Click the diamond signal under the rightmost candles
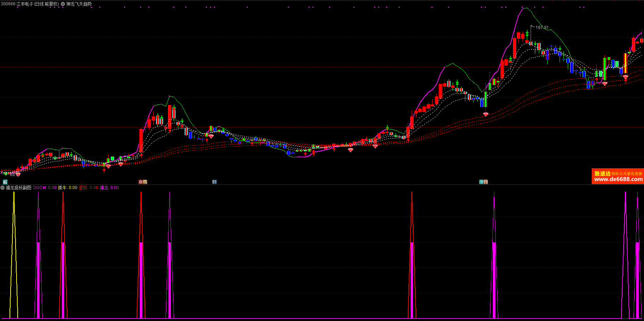644x321 pixels. pos(625,77)
